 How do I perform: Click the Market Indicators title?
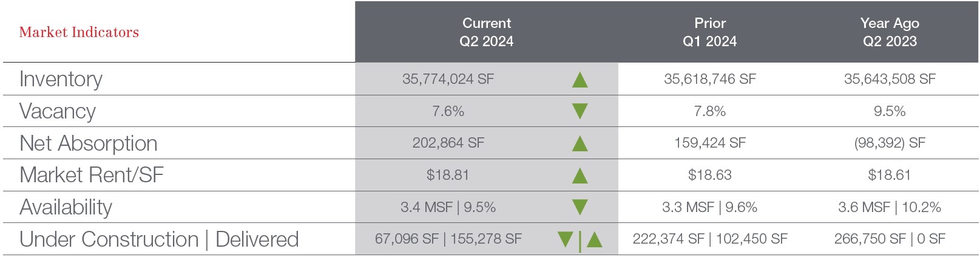79,32
